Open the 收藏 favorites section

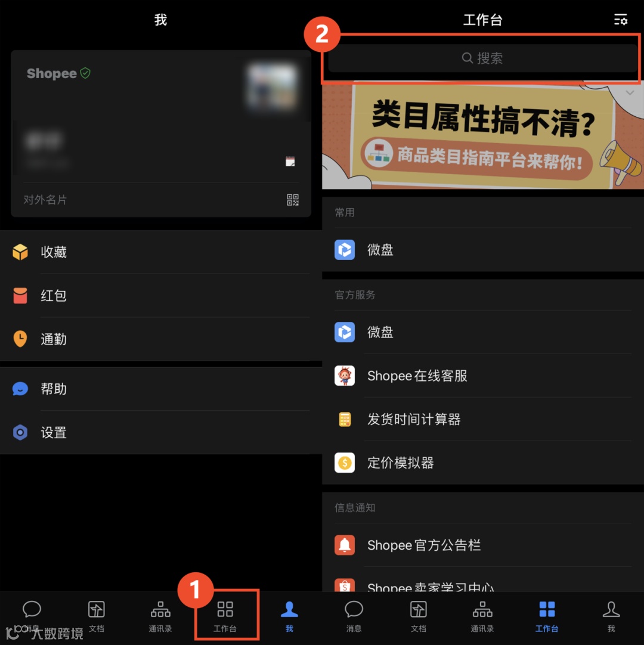tap(53, 252)
